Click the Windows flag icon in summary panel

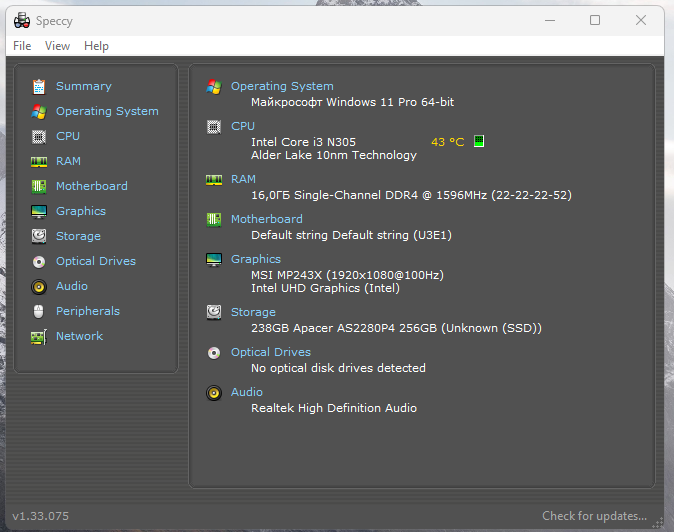pos(214,87)
